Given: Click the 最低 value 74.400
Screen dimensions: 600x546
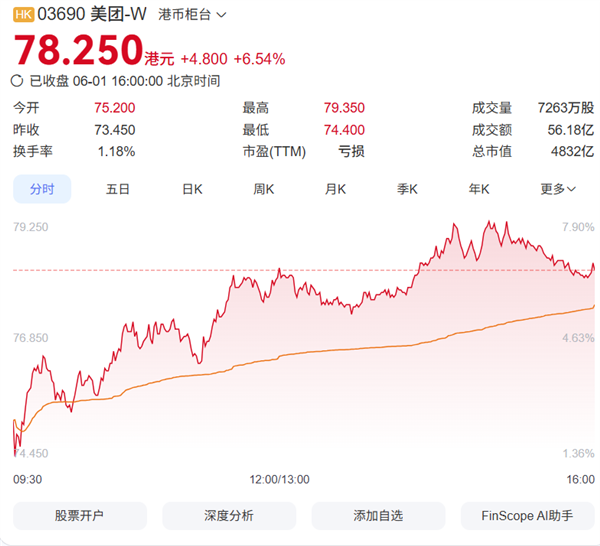Looking at the screenshot, I should tap(344, 130).
